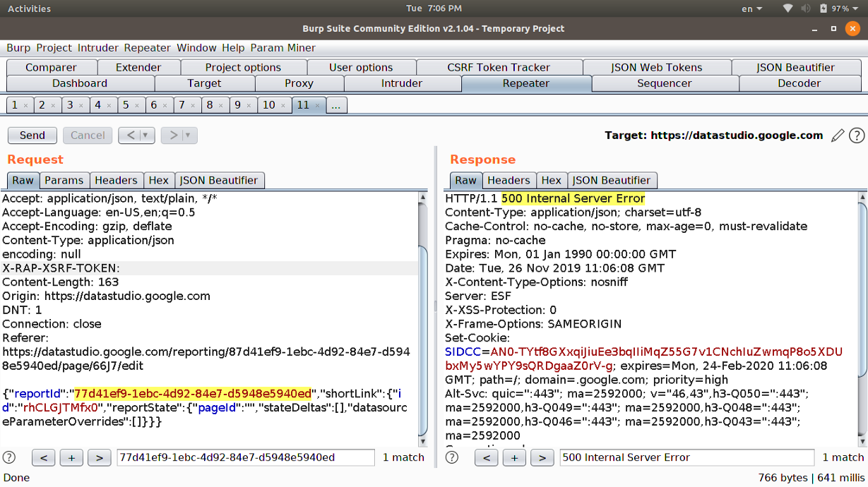Click the request search input field

(x=246, y=457)
